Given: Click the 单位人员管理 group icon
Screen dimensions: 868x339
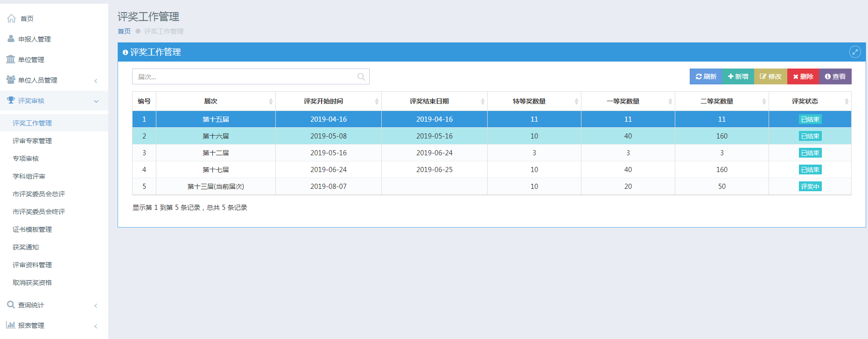Looking at the screenshot, I should [11, 80].
